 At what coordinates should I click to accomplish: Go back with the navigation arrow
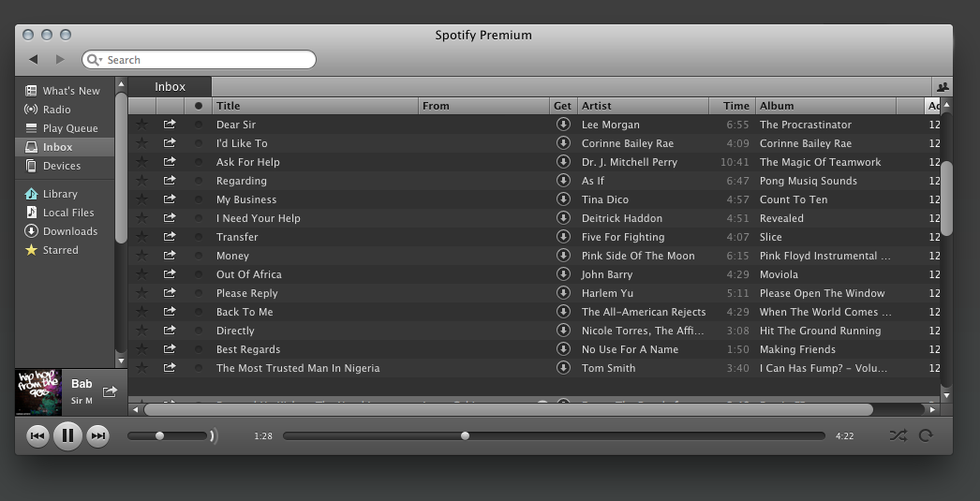click(33, 60)
